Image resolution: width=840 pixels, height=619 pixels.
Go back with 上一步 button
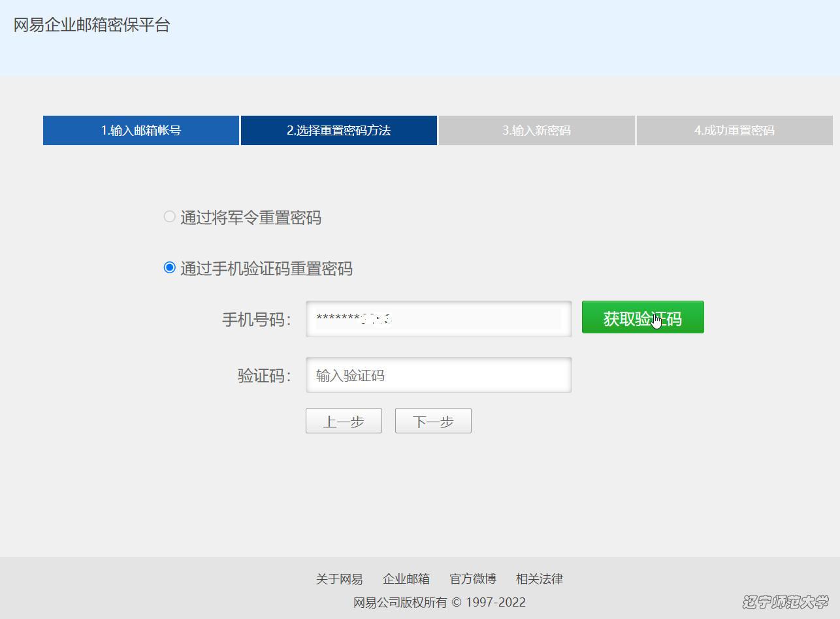pos(344,421)
